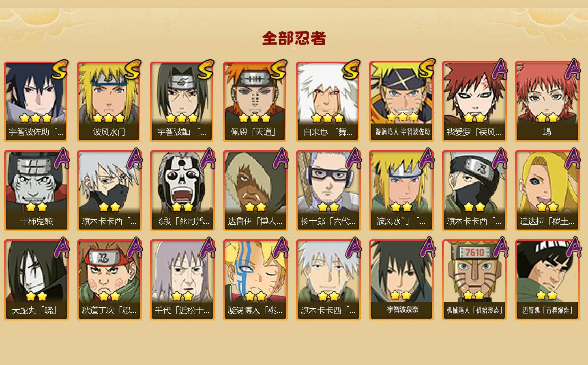This screenshot has width=588, height=365.
Task: Choose the 蝎 ninja card
Action: 547,101
